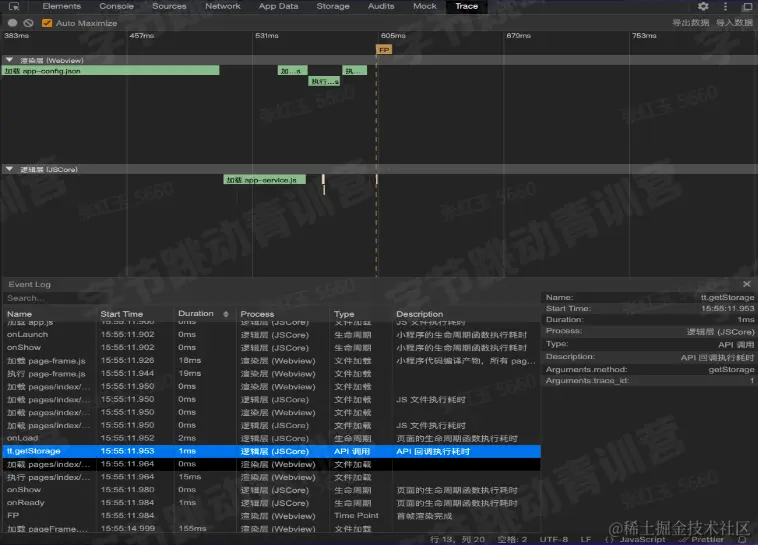758x545 pixels.
Task: Toggle the Auto Maximize checkbox
Action: coord(47,23)
